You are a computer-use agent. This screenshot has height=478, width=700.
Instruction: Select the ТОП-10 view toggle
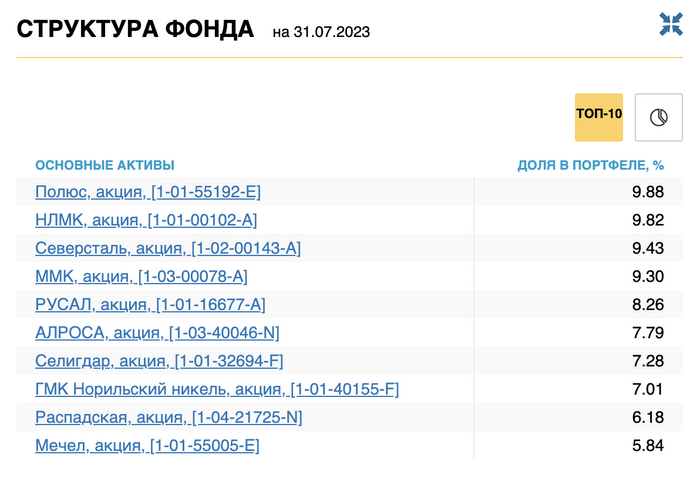click(x=599, y=116)
